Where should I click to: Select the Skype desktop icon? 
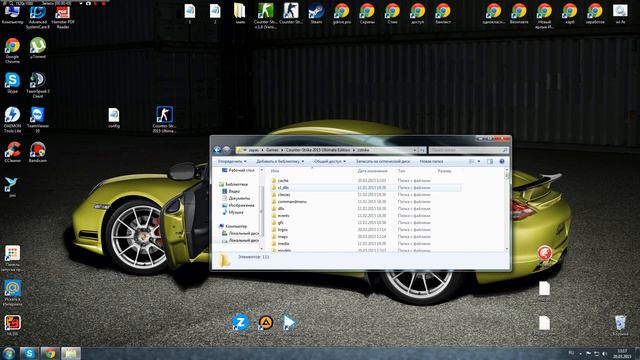coord(12,83)
